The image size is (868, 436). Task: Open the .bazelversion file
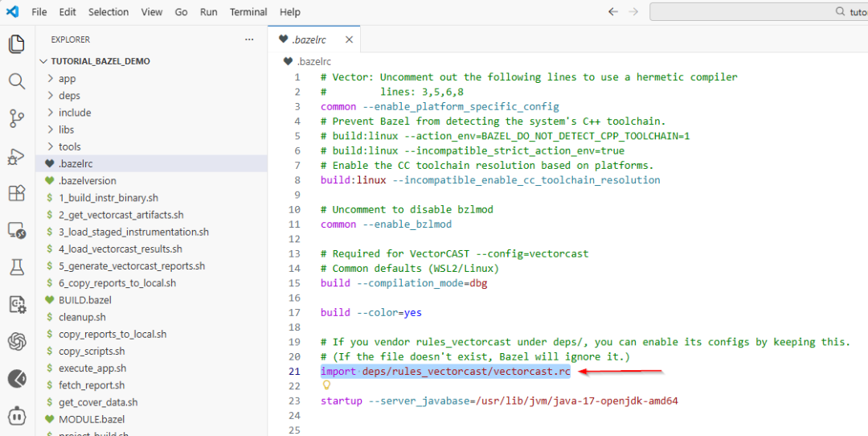(x=151, y=181)
